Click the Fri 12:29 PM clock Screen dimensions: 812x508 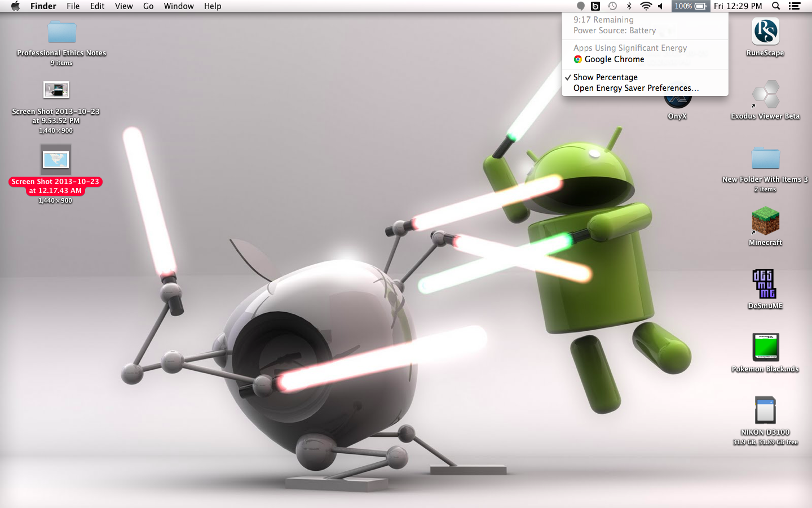tap(738, 6)
